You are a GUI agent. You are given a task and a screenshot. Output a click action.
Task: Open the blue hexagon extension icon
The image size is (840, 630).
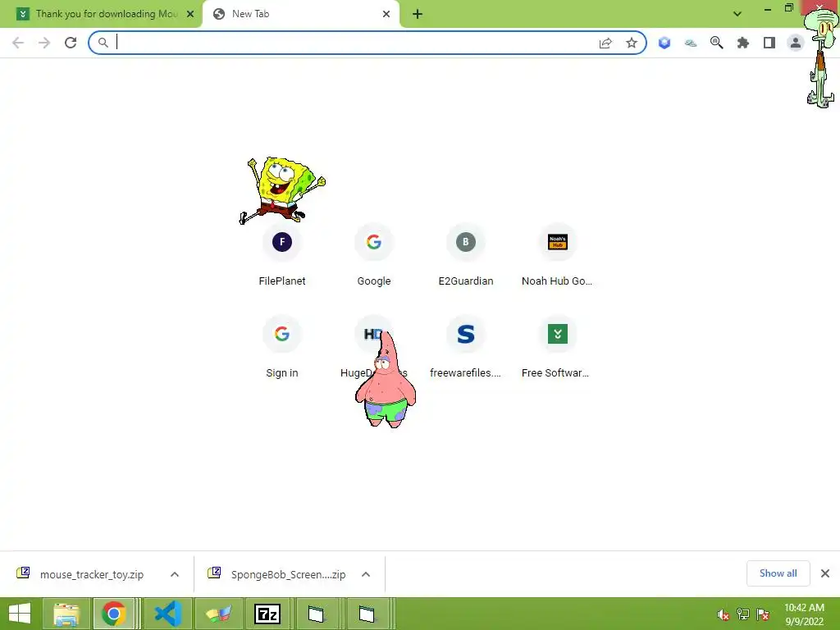click(x=664, y=43)
